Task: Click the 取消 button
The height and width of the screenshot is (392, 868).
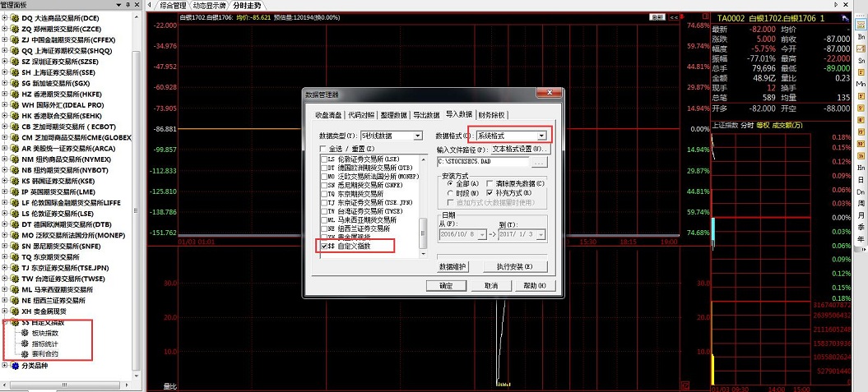Action: (490, 286)
